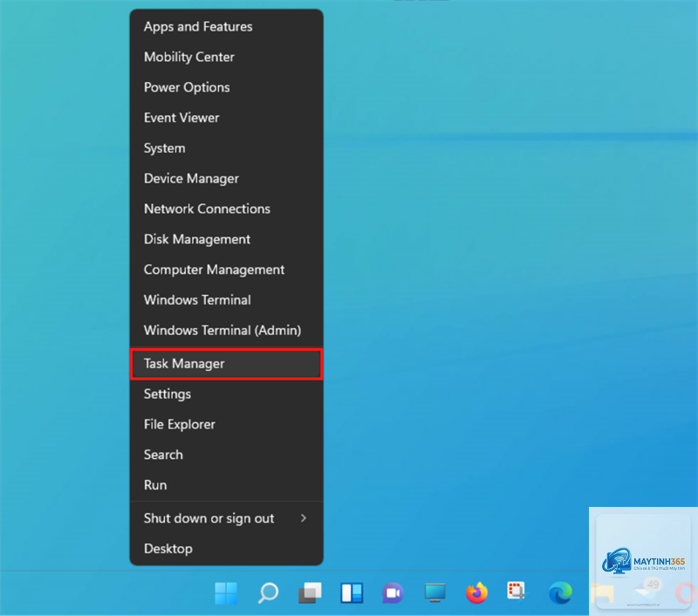This screenshot has height=616, width=698.
Task: Click the taskbar Search magnifier icon
Action: click(268, 592)
